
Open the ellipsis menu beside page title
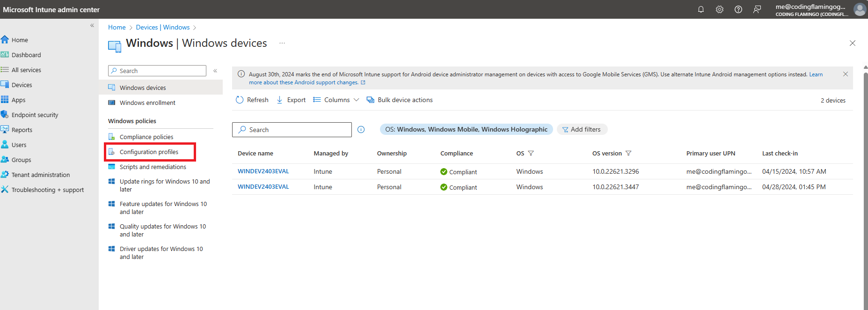[x=282, y=43]
